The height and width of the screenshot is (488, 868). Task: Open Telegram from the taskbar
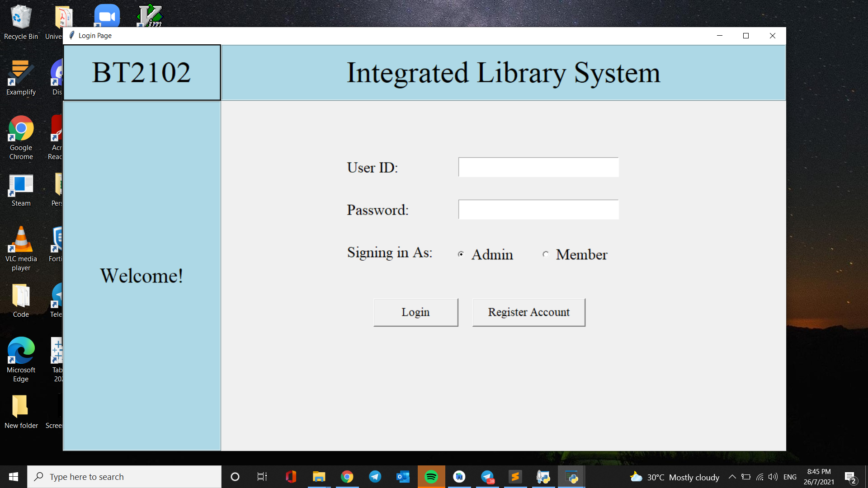pos(375,477)
